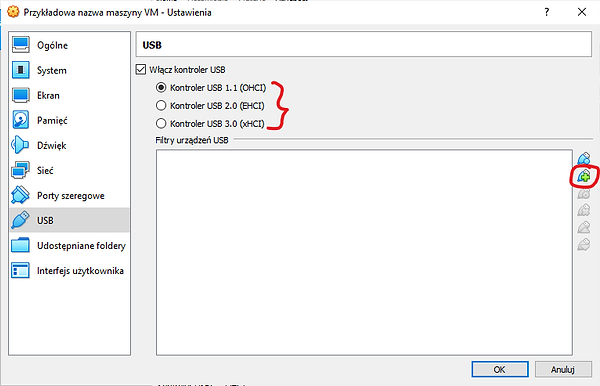Click the move filter up icon
The height and width of the screenshot is (386, 600).
click(x=584, y=228)
